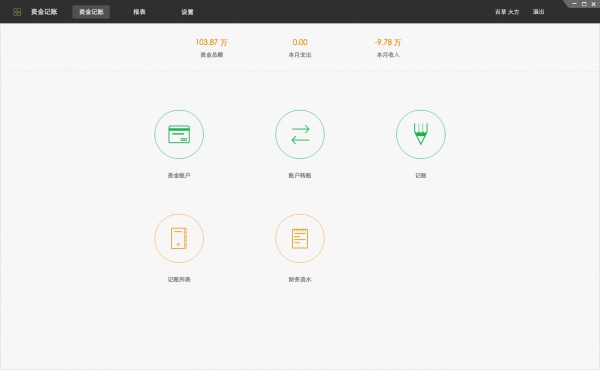600x370 pixels.
Task: Open the 记账列表 notebook icon
Action: click(179, 238)
